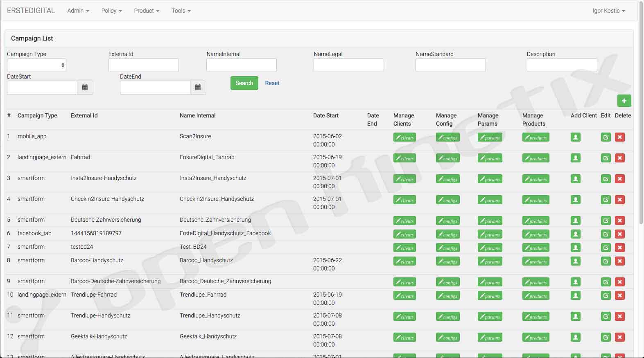
Task: Manage configs for EnsureDigital_Fahrrad
Action: click(x=448, y=158)
